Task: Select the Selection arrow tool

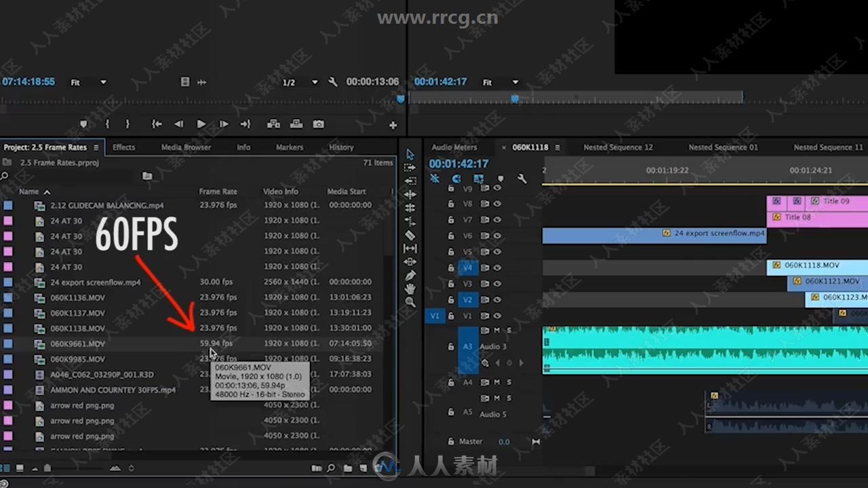Action: click(410, 154)
